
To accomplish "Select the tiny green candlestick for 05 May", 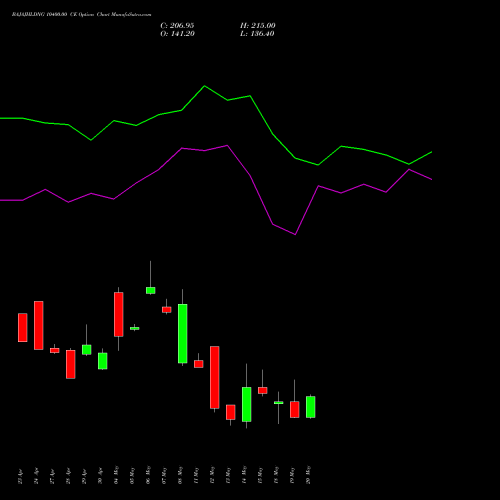I will coord(135,328).
